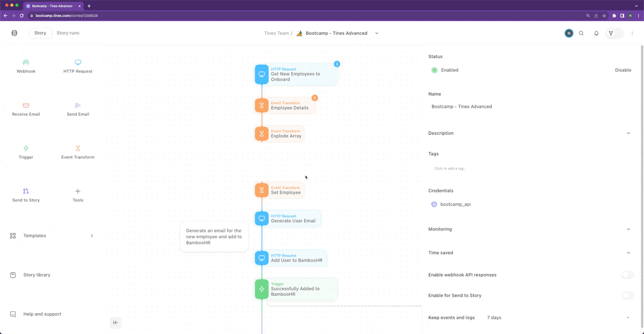The height and width of the screenshot is (334, 644).
Task: Click the browser address bar URL
Action: click(67, 16)
